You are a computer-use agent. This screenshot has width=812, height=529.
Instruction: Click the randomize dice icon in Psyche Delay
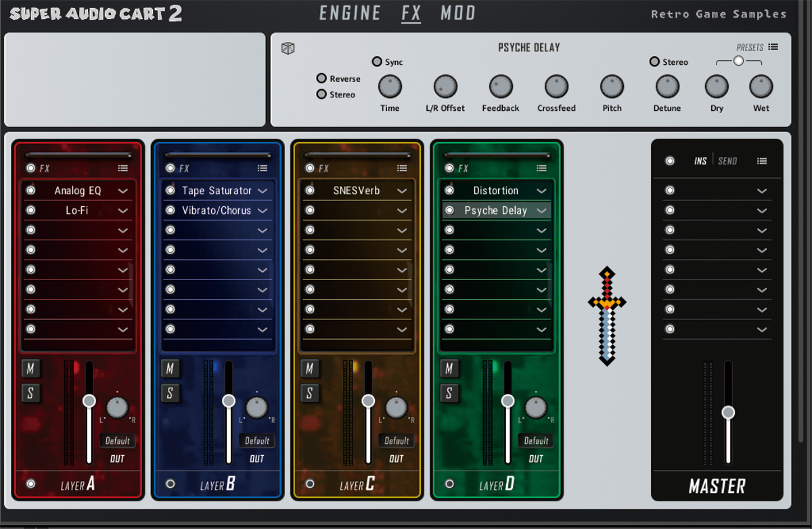(288, 48)
